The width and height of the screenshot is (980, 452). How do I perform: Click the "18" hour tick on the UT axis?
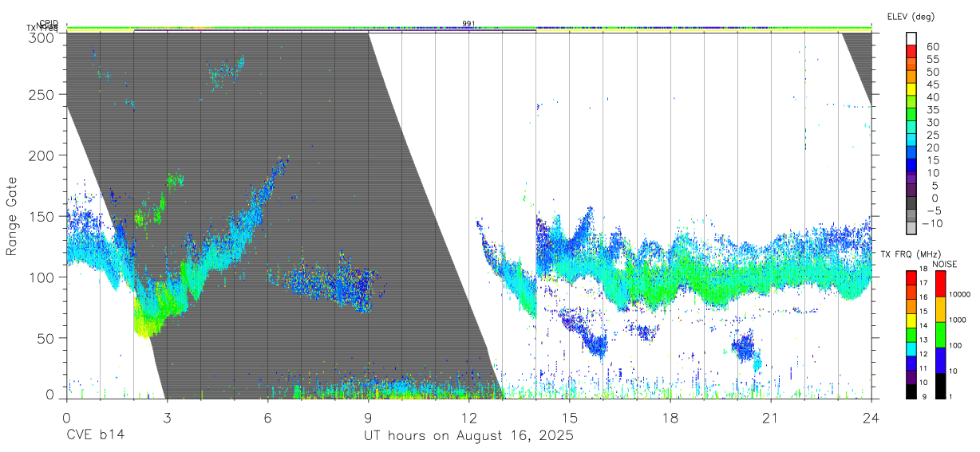(670, 417)
